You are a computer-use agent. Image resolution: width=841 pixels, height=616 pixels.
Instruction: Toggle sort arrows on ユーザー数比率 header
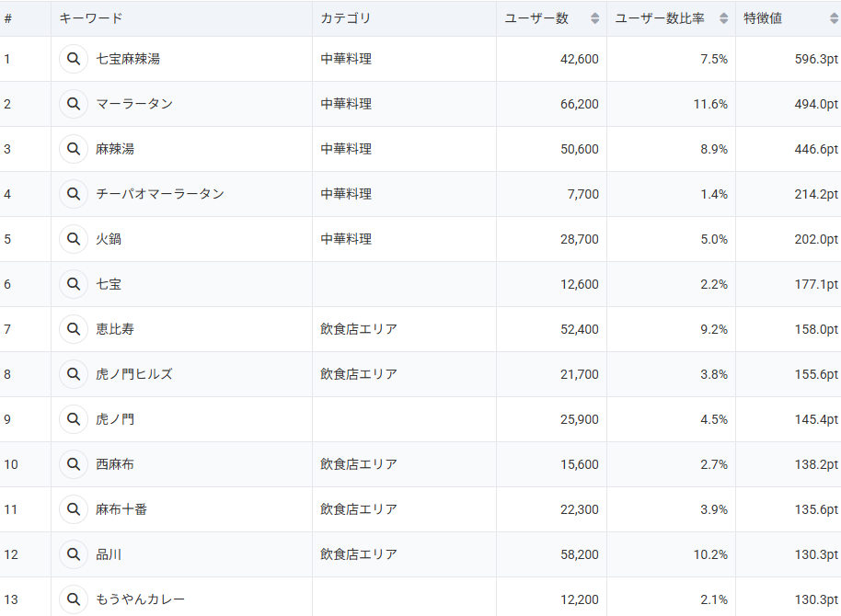[723, 18]
